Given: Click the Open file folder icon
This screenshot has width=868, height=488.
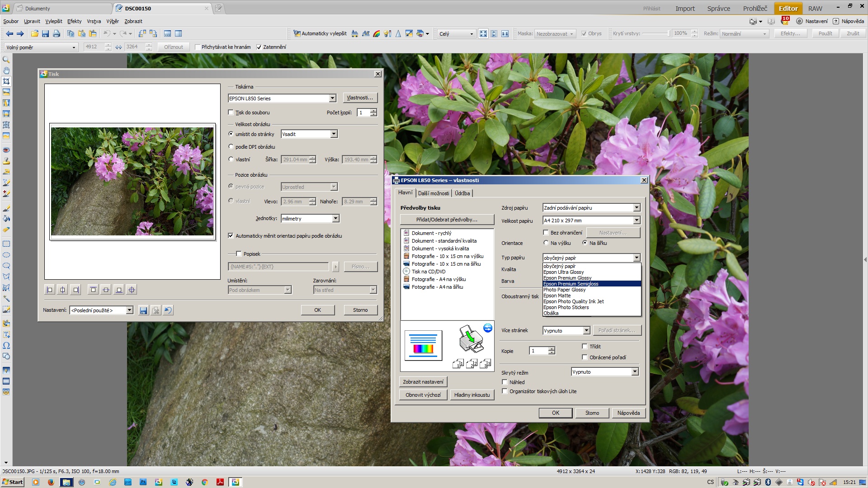Looking at the screenshot, I should 34,33.
